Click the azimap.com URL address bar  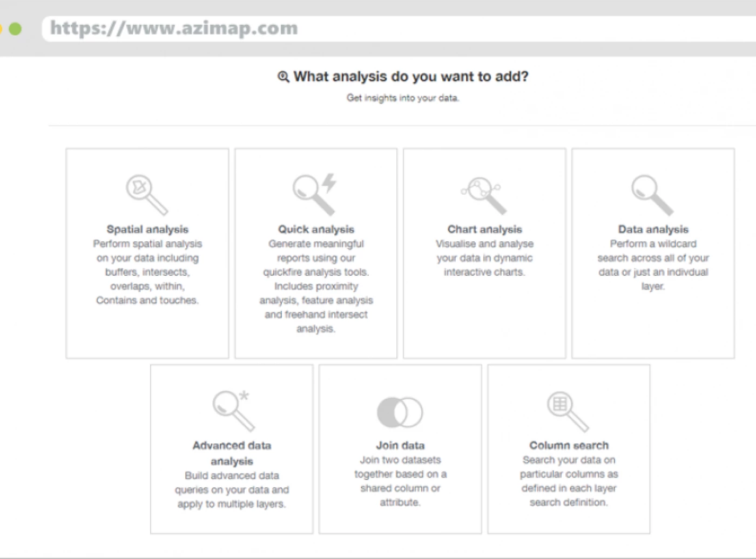378,28
